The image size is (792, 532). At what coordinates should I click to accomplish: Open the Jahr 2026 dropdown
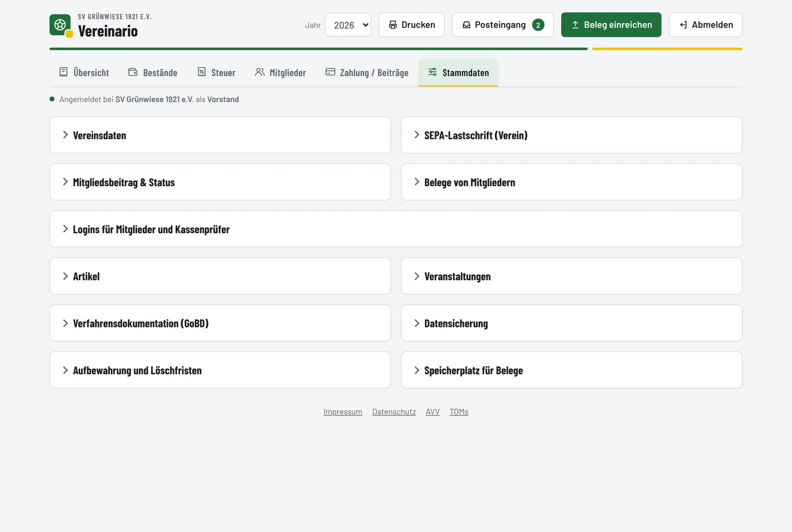pos(348,25)
